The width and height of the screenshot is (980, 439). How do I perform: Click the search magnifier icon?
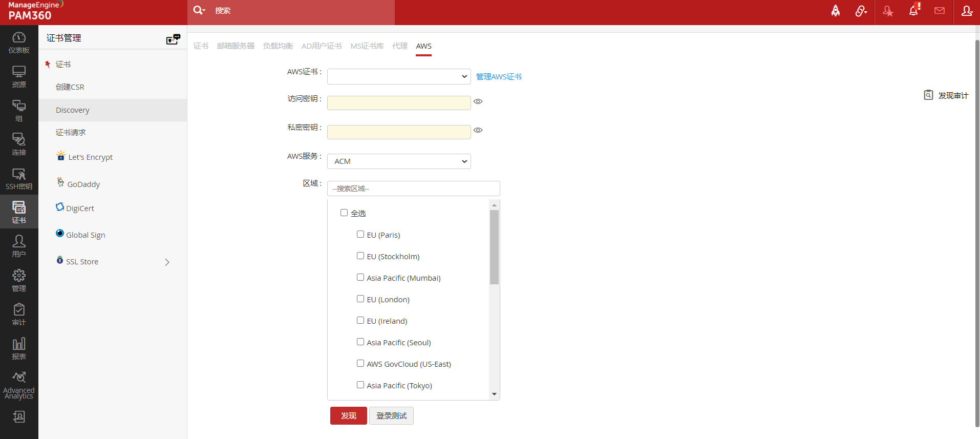pyautogui.click(x=199, y=10)
